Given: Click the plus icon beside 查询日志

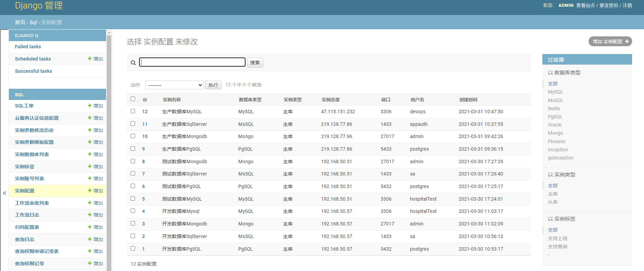Looking at the screenshot, I should (90, 239).
